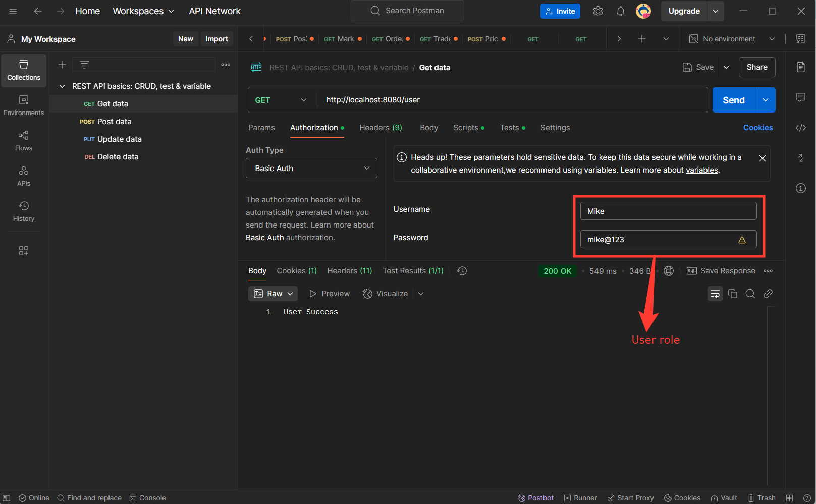
Task: Switch to the Headers (9) request tab
Action: pyautogui.click(x=380, y=128)
